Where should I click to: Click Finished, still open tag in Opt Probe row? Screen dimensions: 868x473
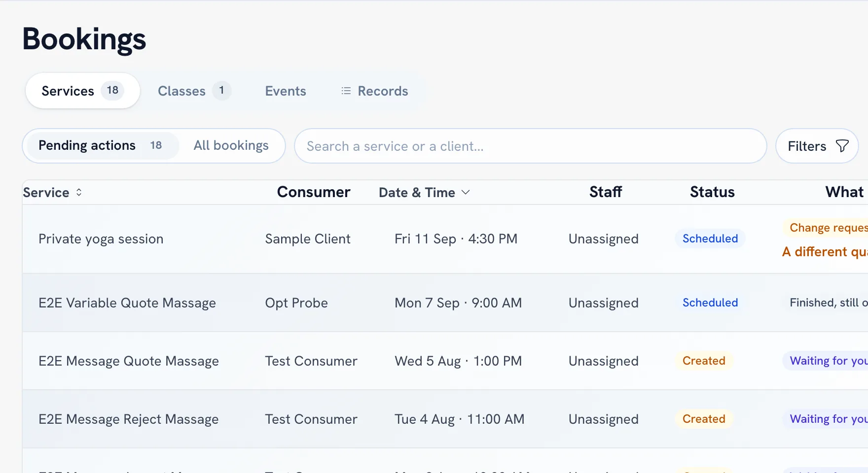point(826,303)
